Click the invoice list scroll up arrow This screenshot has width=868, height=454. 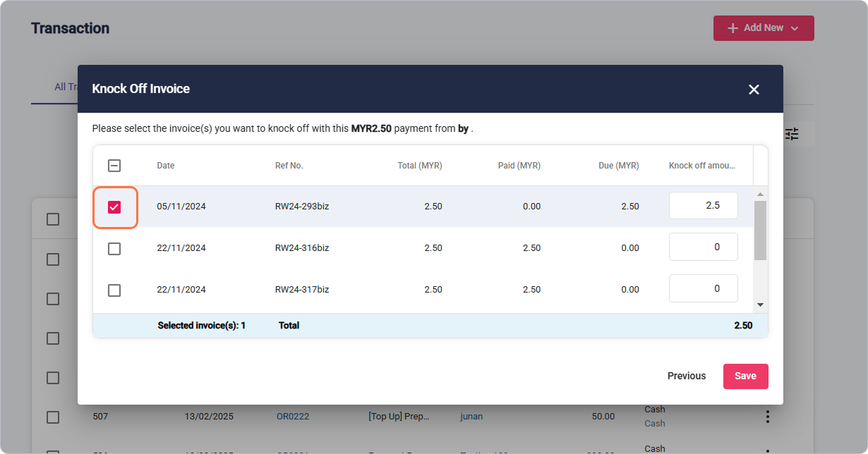[x=760, y=194]
